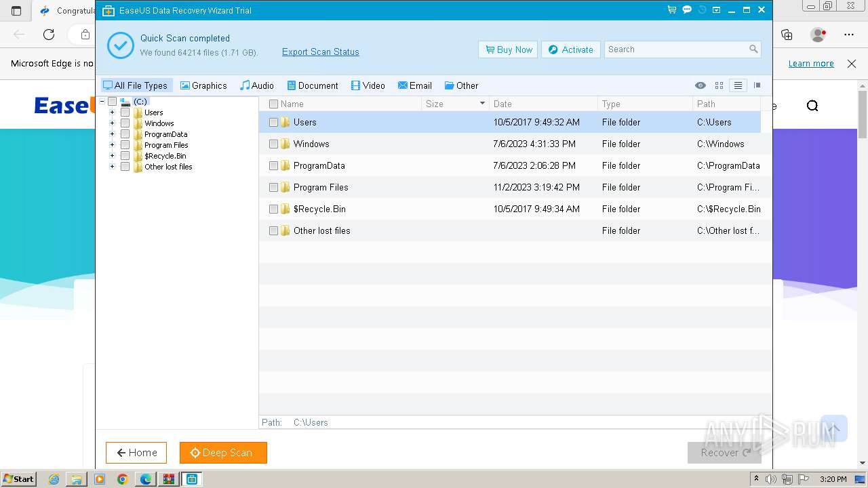Expand the Program Files tree node

pos(112,145)
